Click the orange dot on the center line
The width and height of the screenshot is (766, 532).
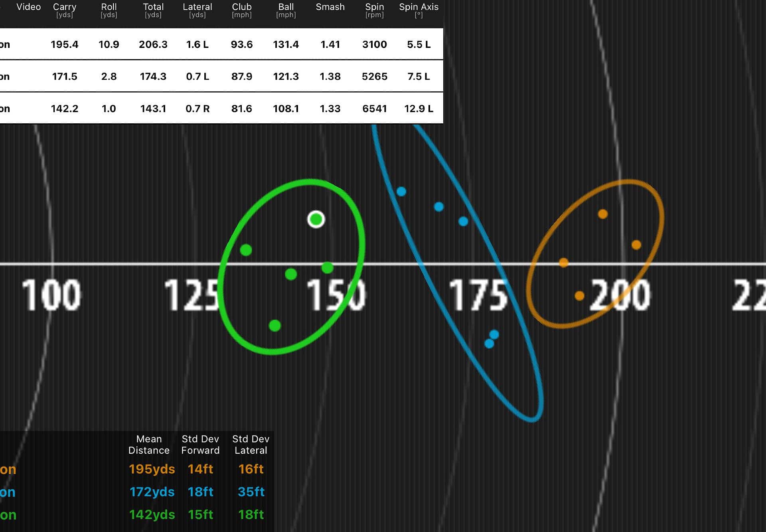click(x=564, y=263)
